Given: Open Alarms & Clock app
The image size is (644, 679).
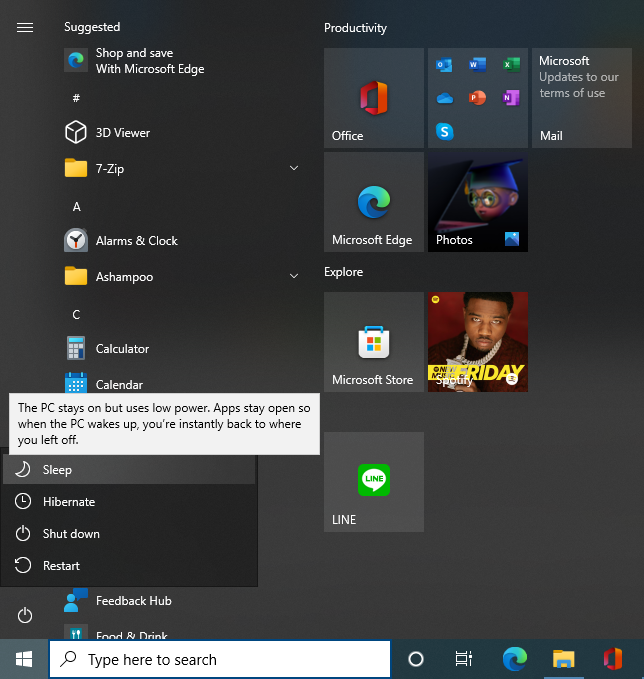Looking at the screenshot, I should tap(182, 240).
